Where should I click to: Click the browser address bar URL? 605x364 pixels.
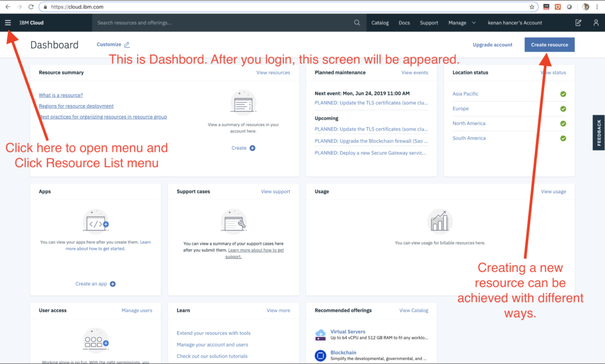pyautogui.click(x=77, y=7)
